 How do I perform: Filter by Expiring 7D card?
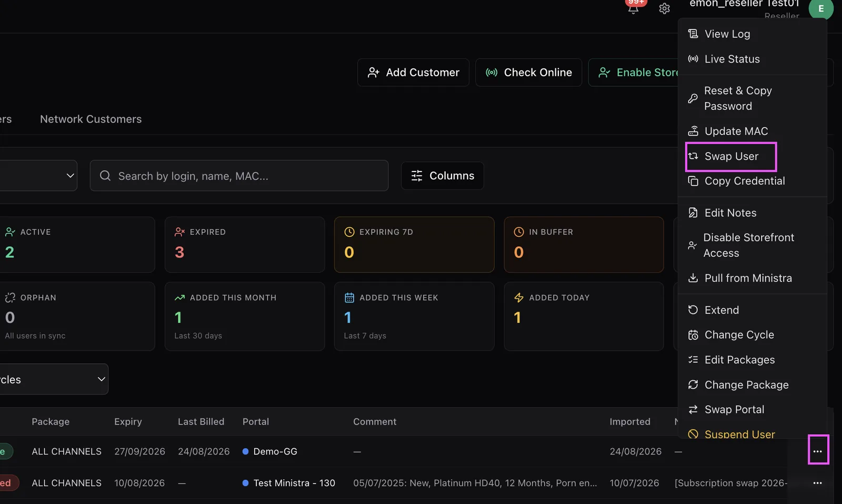(x=414, y=245)
